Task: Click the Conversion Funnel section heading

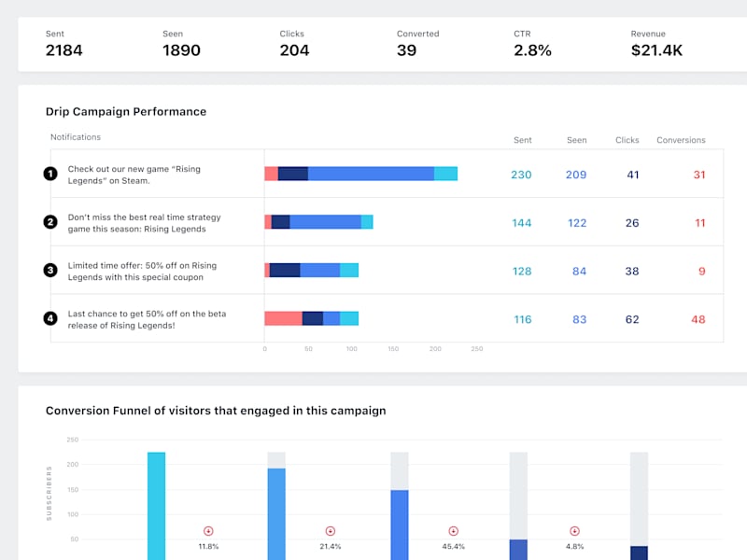Action: pos(216,411)
